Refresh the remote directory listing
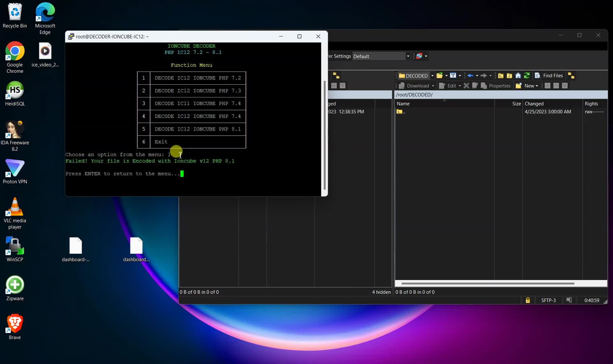Screen dimensions: 613x364 point(527,75)
